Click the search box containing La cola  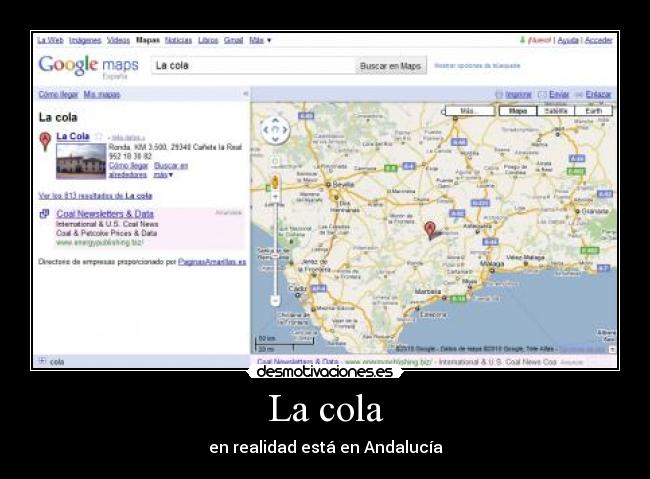point(253,66)
